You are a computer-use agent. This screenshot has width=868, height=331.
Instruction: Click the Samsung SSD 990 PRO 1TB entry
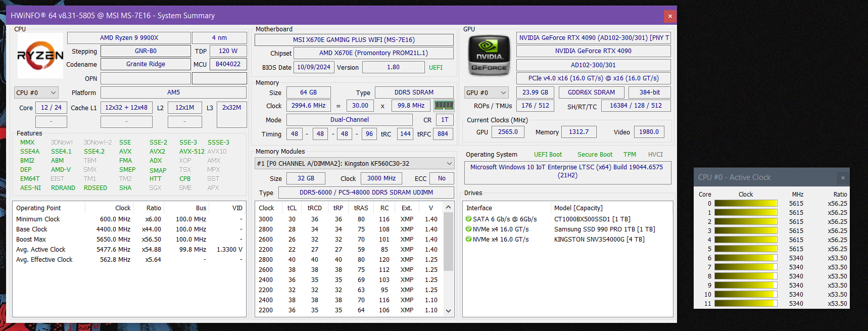[605, 229]
